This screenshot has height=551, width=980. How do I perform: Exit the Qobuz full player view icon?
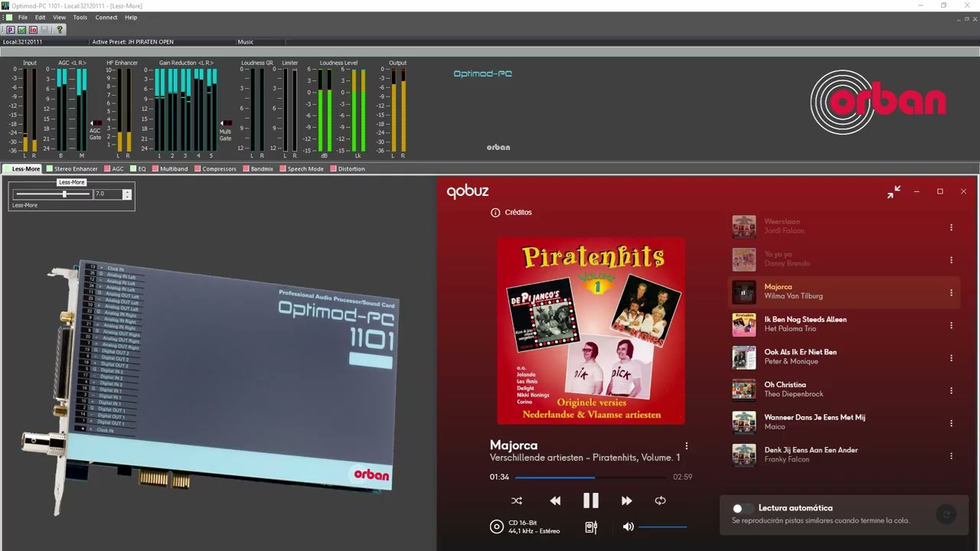coord(893,192)
